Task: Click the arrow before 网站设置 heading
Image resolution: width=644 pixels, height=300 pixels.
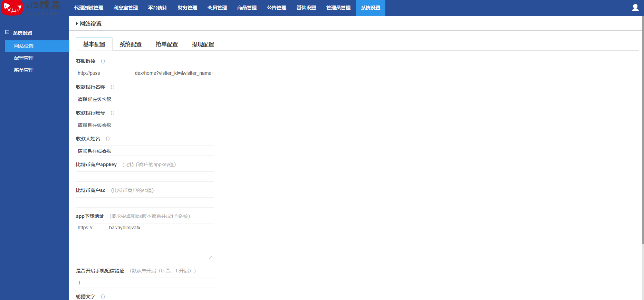Action: pyautogui.click(x=77, y=24)
